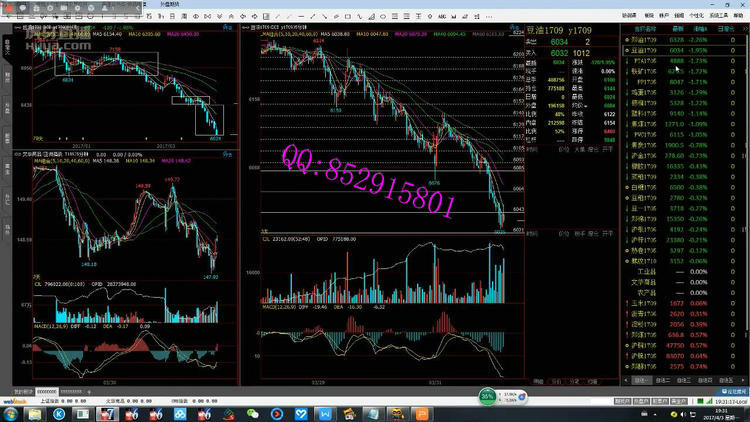
Task: Sort quotes by the 涨幅 column header
Action: pyautogui.click(x=700, y=29)
